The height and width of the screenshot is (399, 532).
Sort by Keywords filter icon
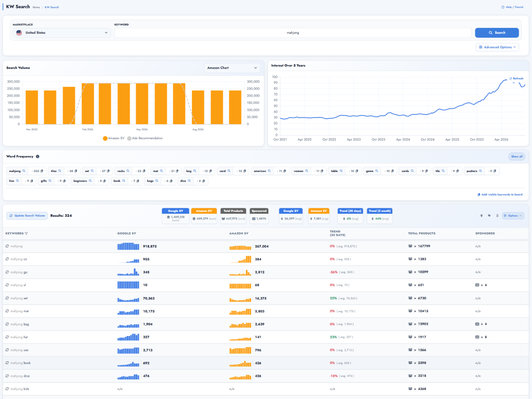click(26, 233)
